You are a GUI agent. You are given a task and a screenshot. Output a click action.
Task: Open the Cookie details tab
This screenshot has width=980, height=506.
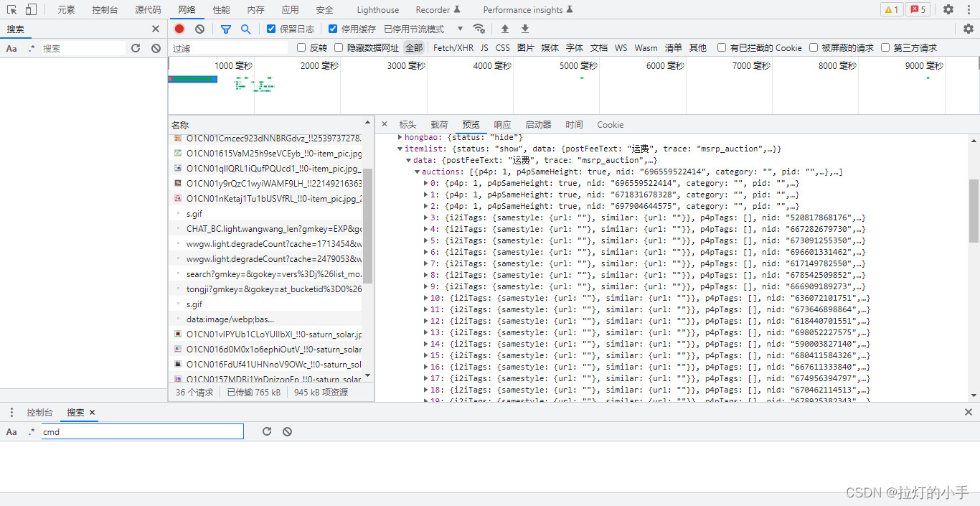(x=611, y=124)
